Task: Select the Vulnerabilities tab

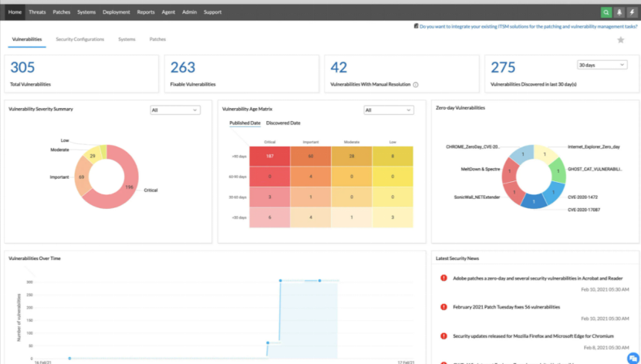Action: coord(27,39)
